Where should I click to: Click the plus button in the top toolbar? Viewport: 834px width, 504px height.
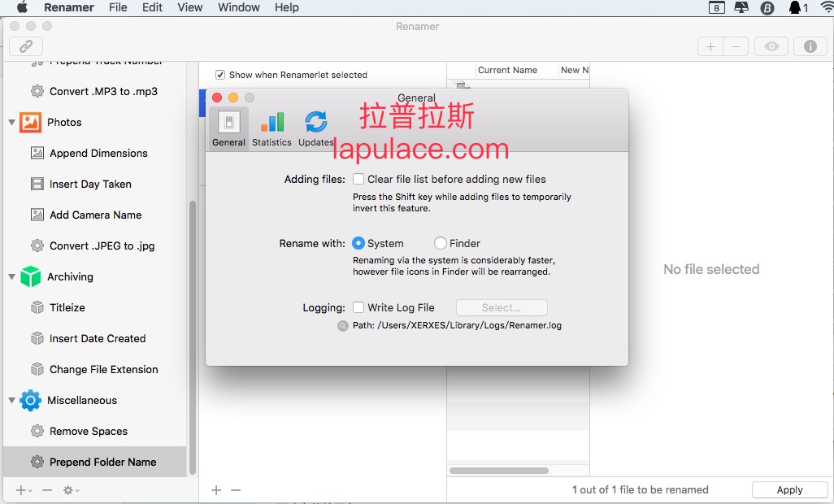(x=710, y=47)
